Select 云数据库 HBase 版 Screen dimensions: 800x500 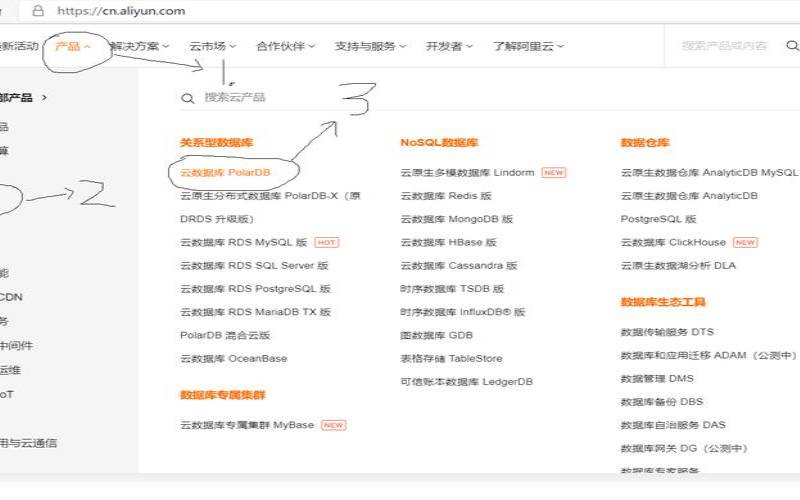click(x=448, y=242)
